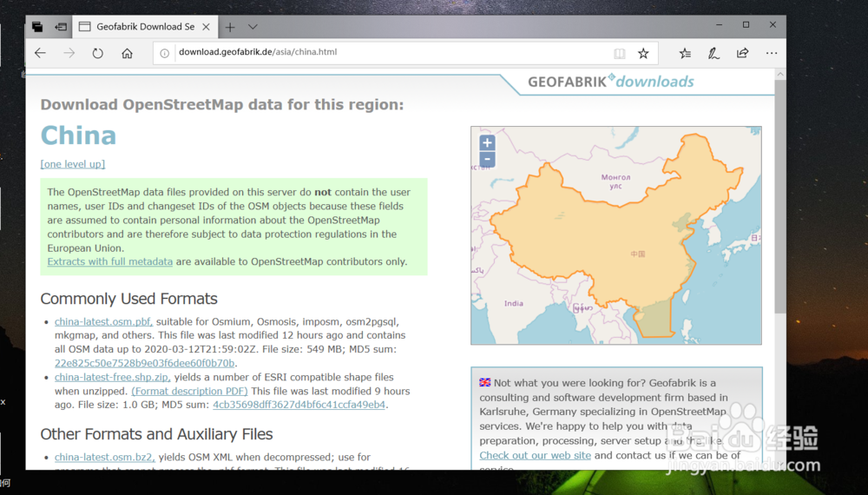Zoom in on the China map

coord(487,142)
